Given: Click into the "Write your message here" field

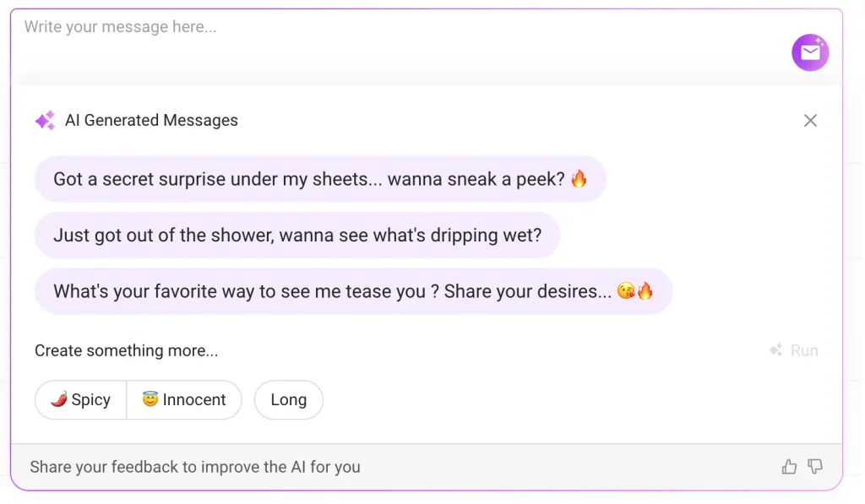Looking at the screenshot, I should coord(380,34).
